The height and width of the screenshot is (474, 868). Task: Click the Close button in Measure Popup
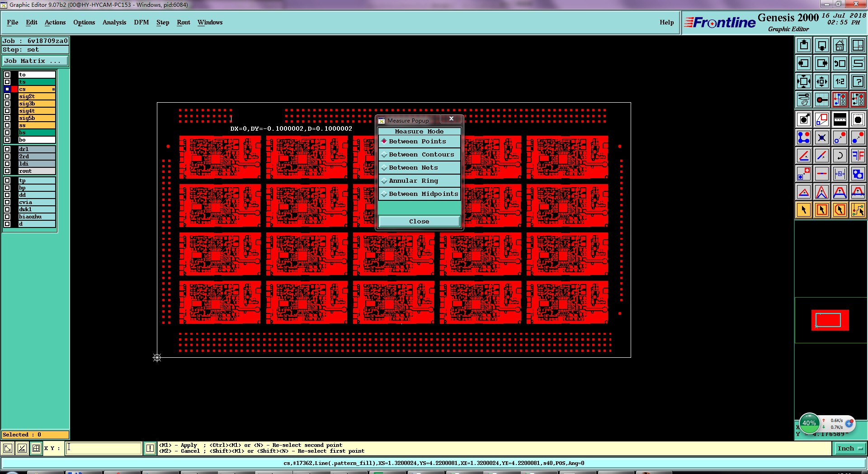pyautogui.click(x=419, y=221)
